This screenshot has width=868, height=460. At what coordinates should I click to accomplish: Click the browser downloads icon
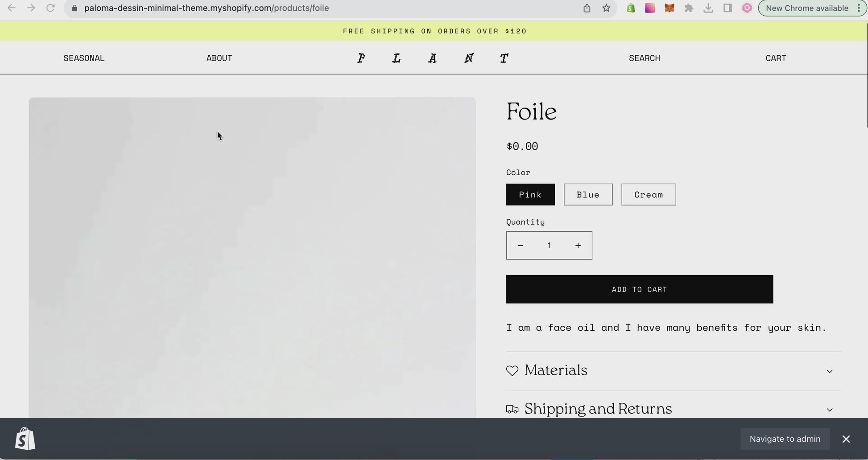pos(708,8)
